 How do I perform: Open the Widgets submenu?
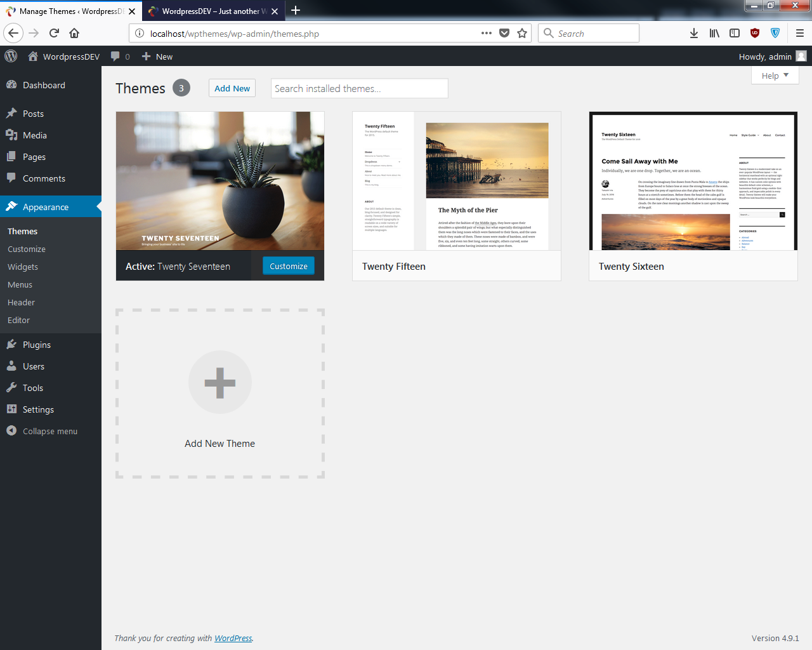pos(23,267)
